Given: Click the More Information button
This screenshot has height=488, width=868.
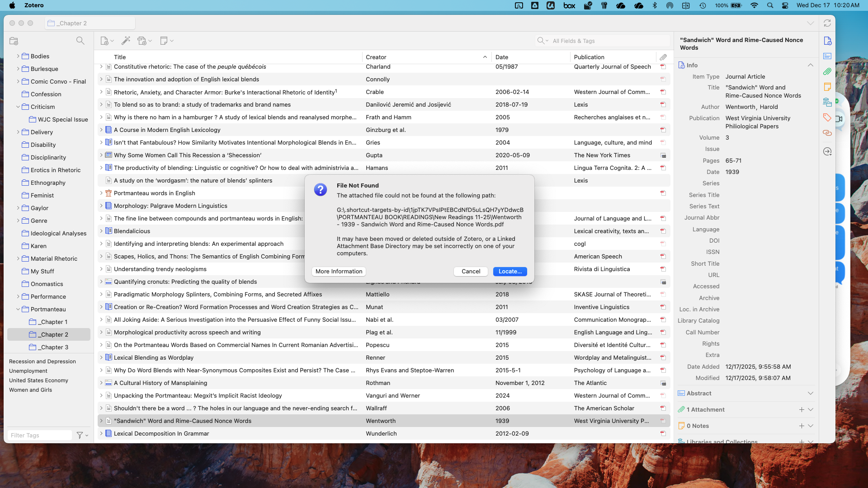Looking at the screenshot, I should click(x=339, y=272).
